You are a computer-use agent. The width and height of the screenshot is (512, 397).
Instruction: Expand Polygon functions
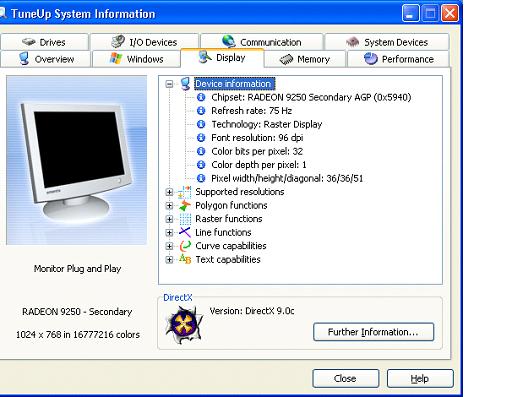point(169,206)
